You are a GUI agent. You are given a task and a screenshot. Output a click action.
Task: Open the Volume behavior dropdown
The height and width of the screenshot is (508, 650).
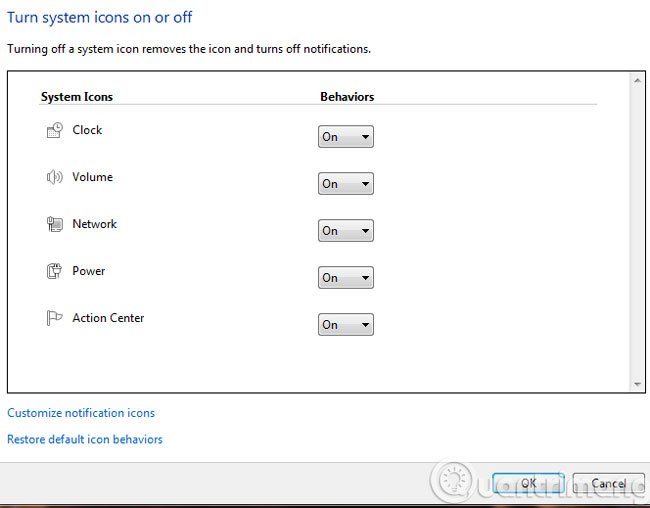346,183
